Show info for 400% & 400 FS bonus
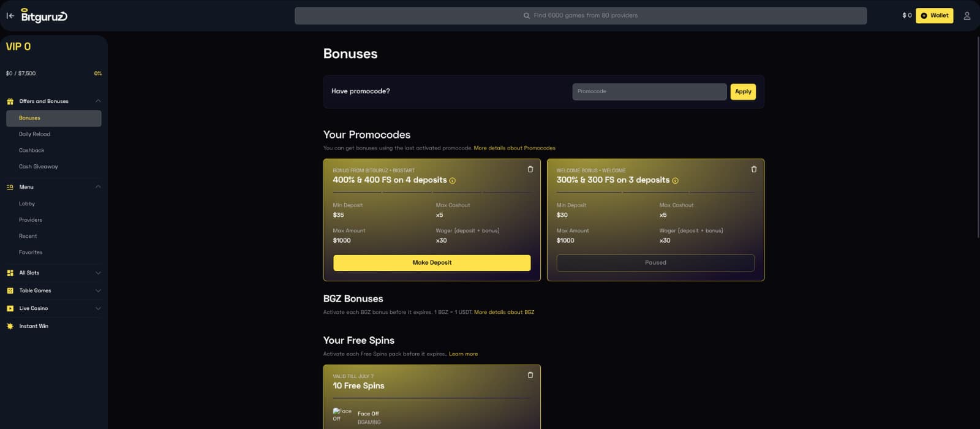 pyautogui.click(x=453, y=181)
